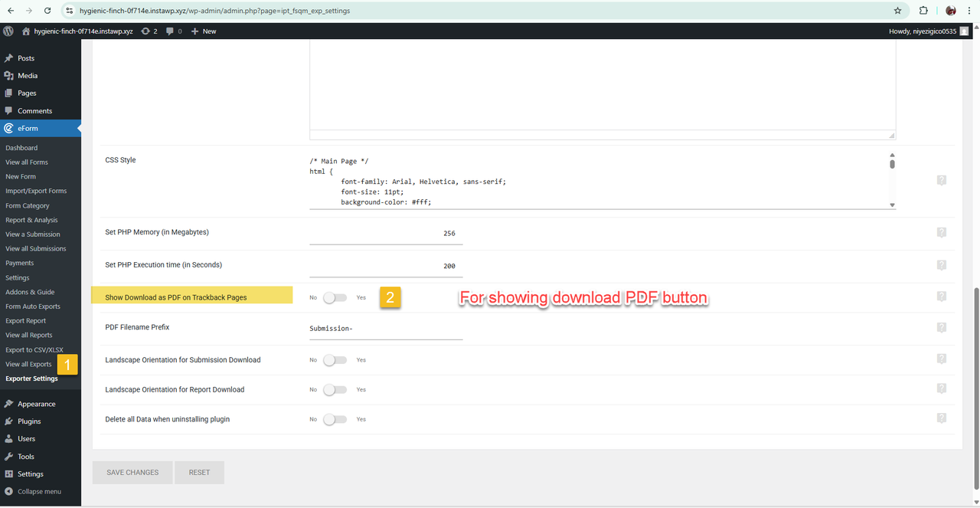Reload the page with refresh icon
The width and height of the screenshot is (980, 508).
click(x=47, y=11)
